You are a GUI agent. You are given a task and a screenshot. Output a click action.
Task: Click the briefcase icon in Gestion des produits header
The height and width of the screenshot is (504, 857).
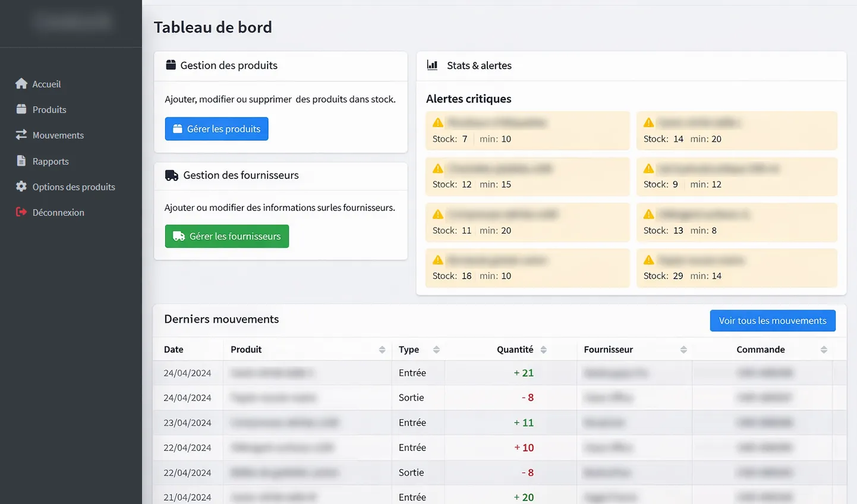171,66
